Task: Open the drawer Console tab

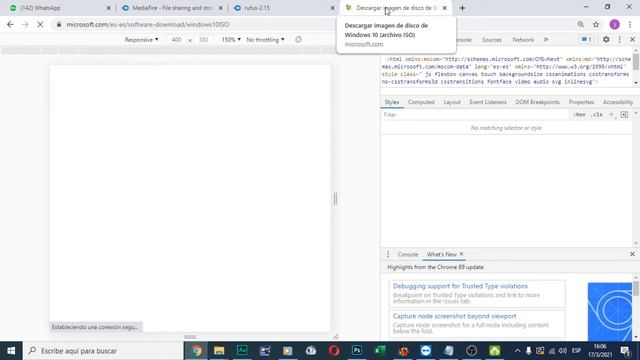Action: [x=408, y=254]
